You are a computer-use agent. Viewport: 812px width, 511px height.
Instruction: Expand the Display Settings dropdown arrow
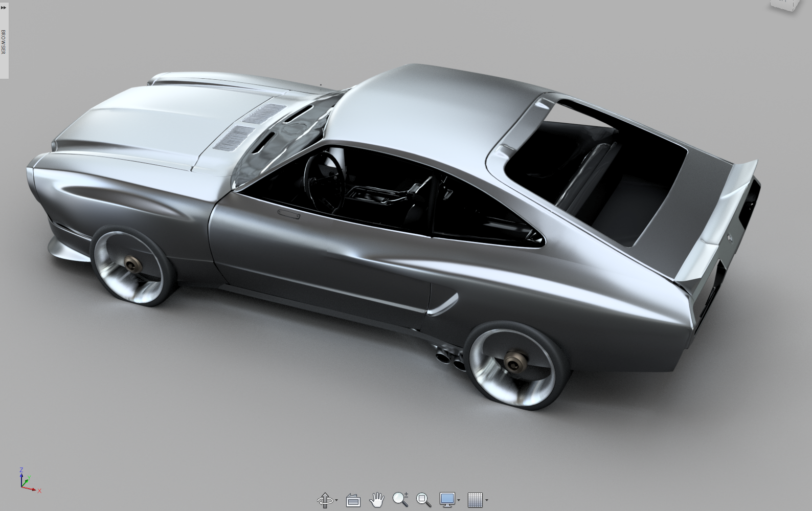(459, 500)
